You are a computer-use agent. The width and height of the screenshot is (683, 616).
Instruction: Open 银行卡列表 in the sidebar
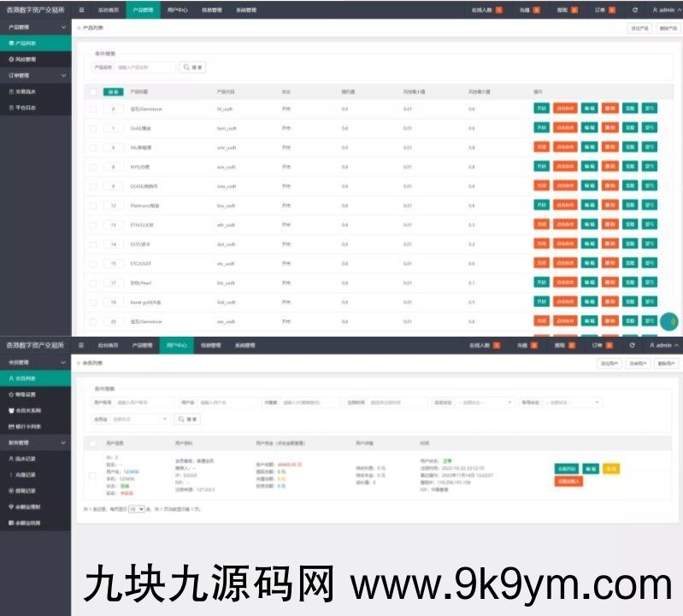coord(26,425)
